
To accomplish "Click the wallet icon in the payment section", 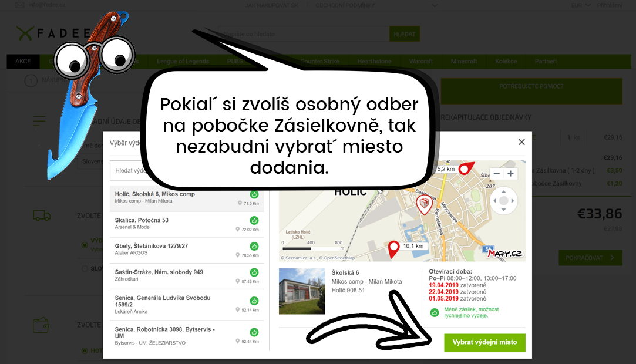I will click(x=41, y=325).
